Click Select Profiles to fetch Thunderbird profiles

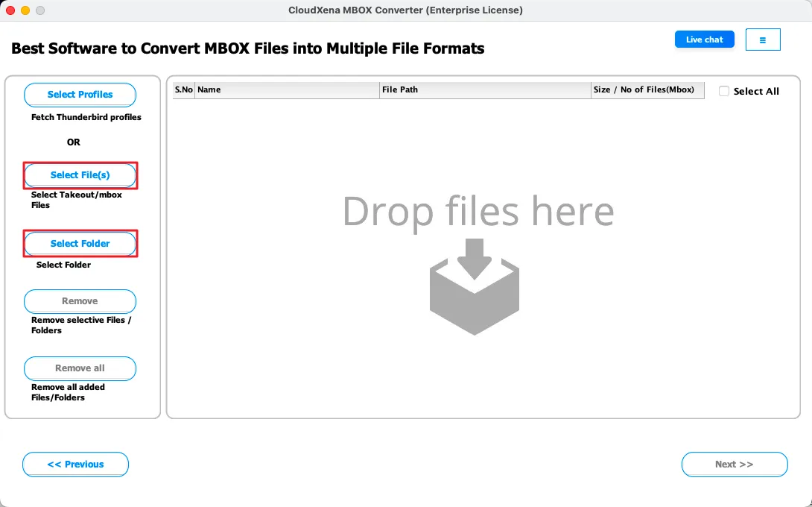pos(80,95)
